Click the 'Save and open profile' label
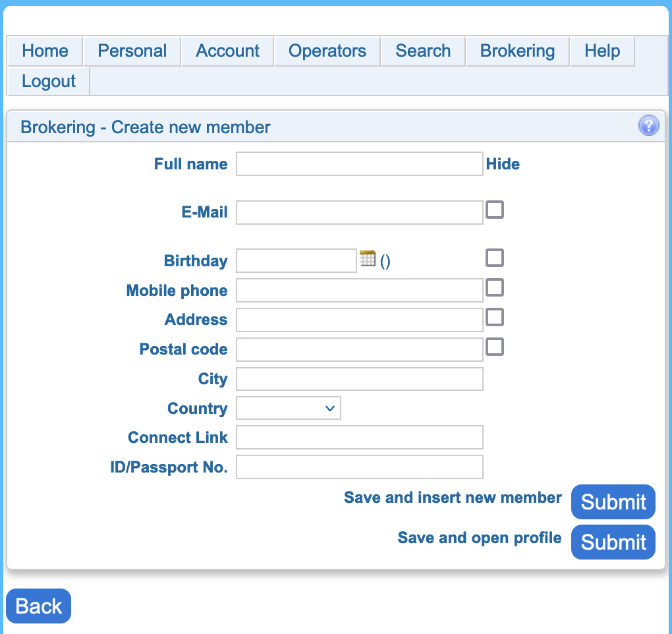Viewport: 672px width, 634px height. (480, 538)
